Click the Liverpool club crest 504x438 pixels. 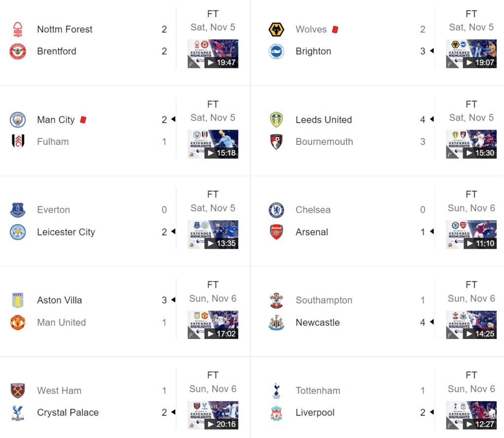[x=276, y=413]
